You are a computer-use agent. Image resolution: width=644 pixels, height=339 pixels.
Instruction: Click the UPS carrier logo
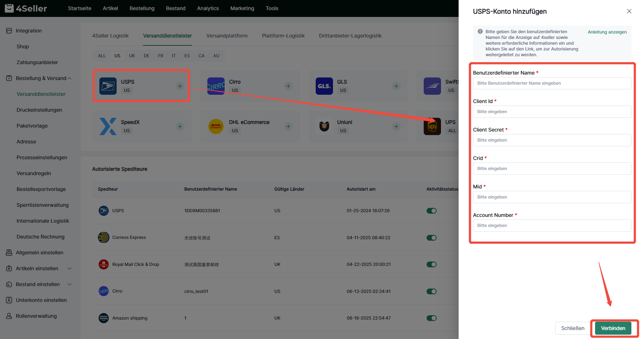coord(432,126)
